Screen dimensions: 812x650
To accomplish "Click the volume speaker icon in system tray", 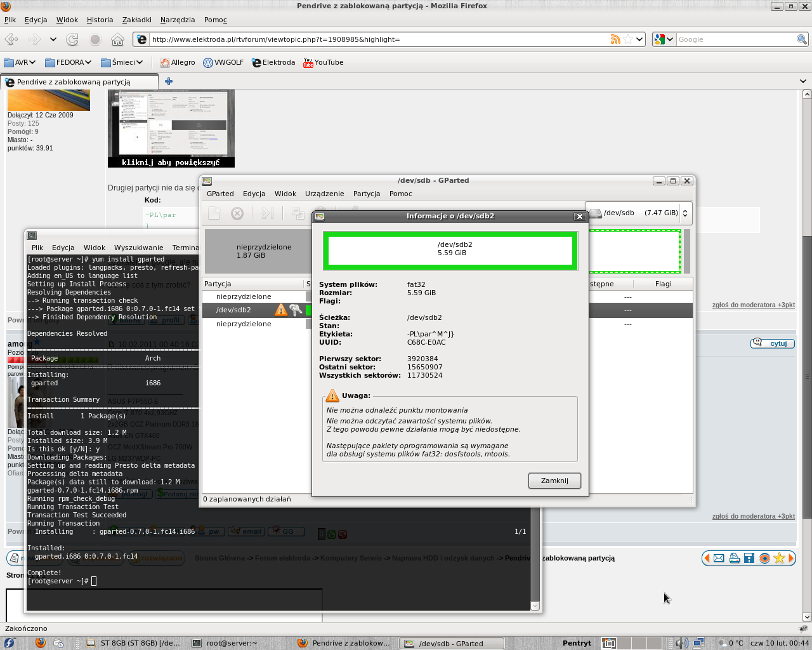I will (x=681, y=643).
